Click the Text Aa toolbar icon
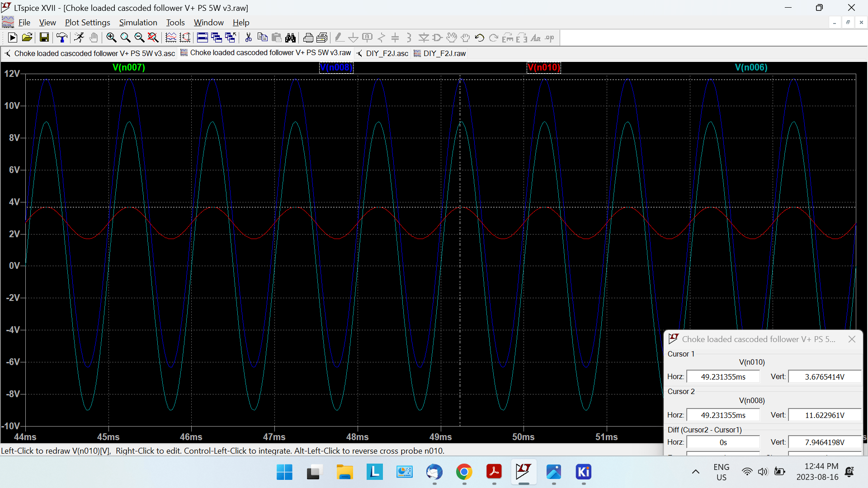 tap(536, 38)
